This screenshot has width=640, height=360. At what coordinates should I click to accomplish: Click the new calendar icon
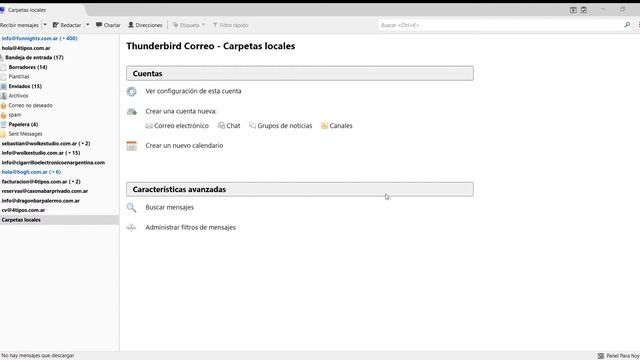(131, 146)
